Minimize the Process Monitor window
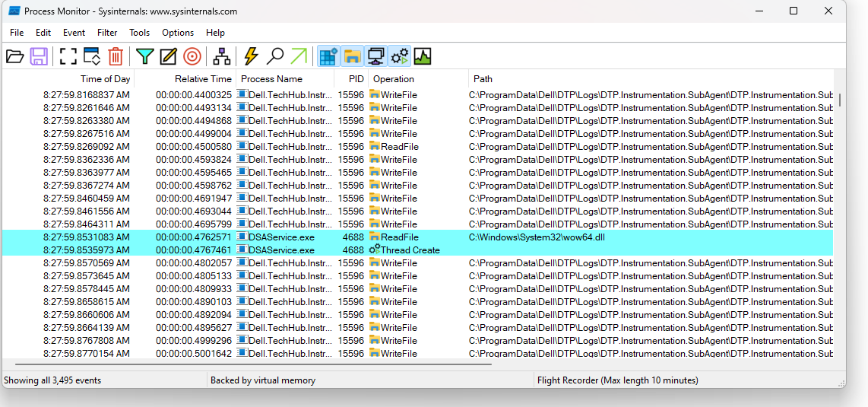868x407 pixels. (x=759, y=11)
